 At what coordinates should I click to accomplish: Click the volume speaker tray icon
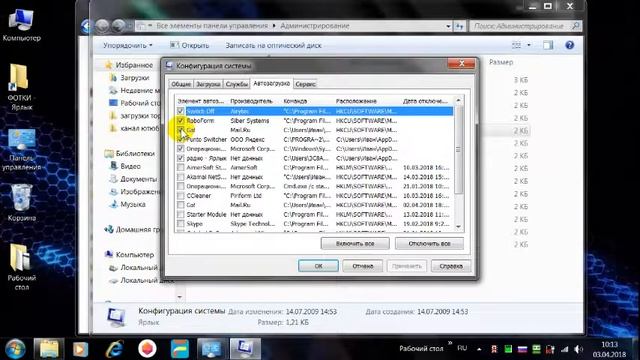click(x=578, y=349)
